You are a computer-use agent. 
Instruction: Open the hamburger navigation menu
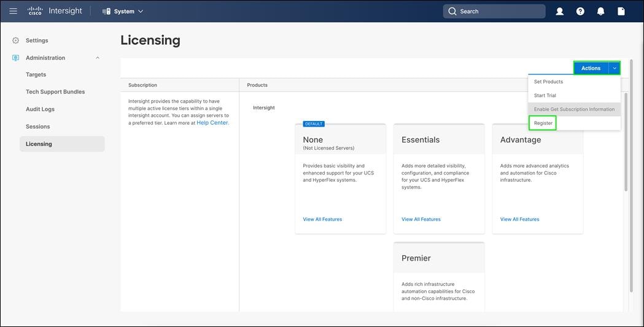click(13, 11)
